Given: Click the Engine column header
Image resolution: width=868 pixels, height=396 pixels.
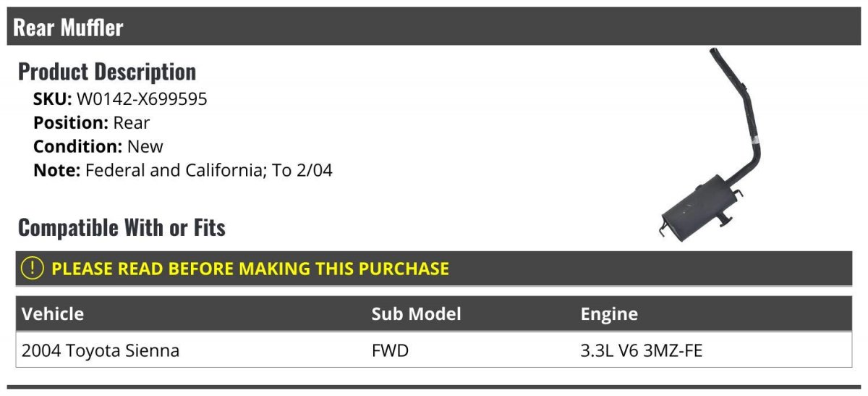Looking at the screenshot, I should click(609, 314).
